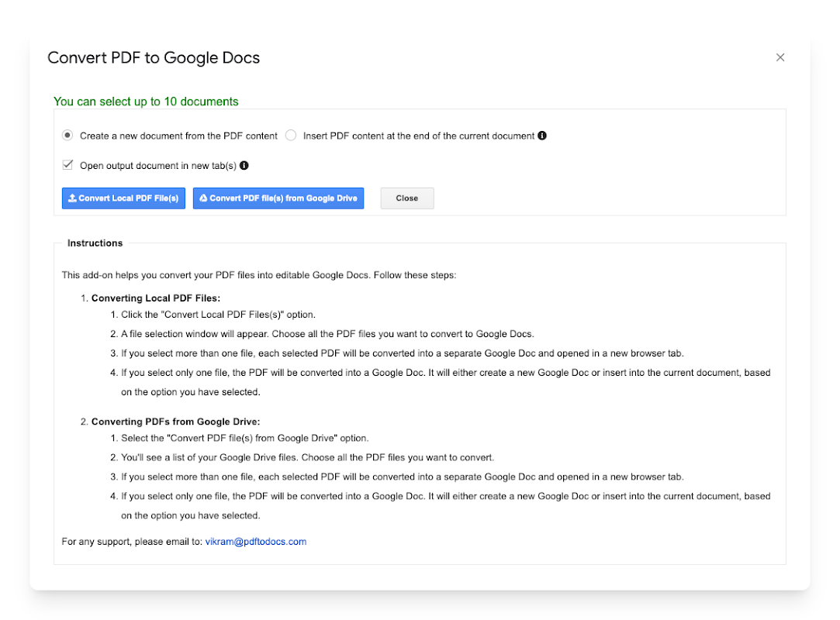Click the 'Converting PDFs from Google Drive:' heading

click(175, 422)
